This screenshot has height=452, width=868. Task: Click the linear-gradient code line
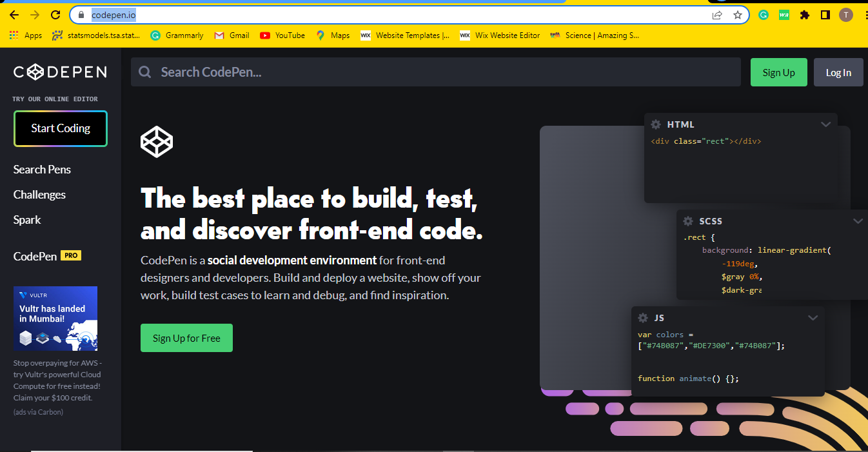[766, 250]
